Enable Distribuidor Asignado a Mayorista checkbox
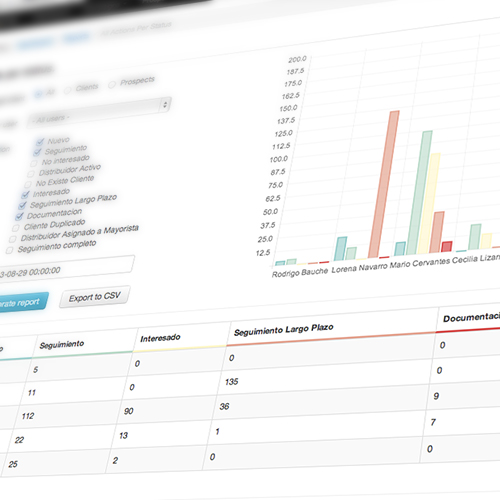The height and width of the screenshot is (500, 500). (13, 239)
